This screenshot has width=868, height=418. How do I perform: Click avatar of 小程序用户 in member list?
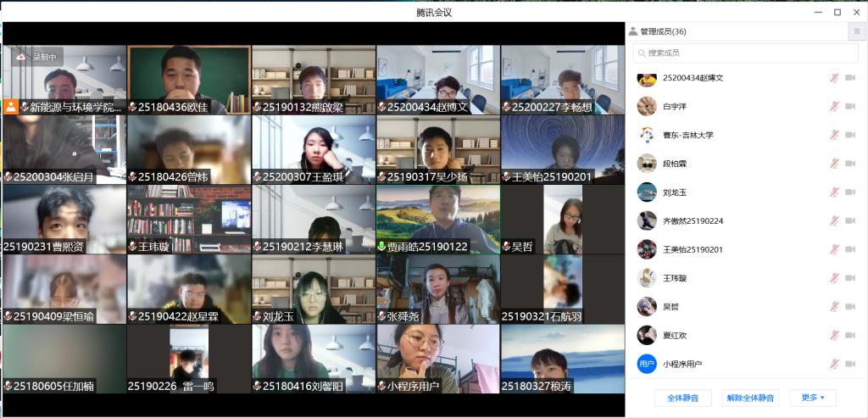(647, 364)
